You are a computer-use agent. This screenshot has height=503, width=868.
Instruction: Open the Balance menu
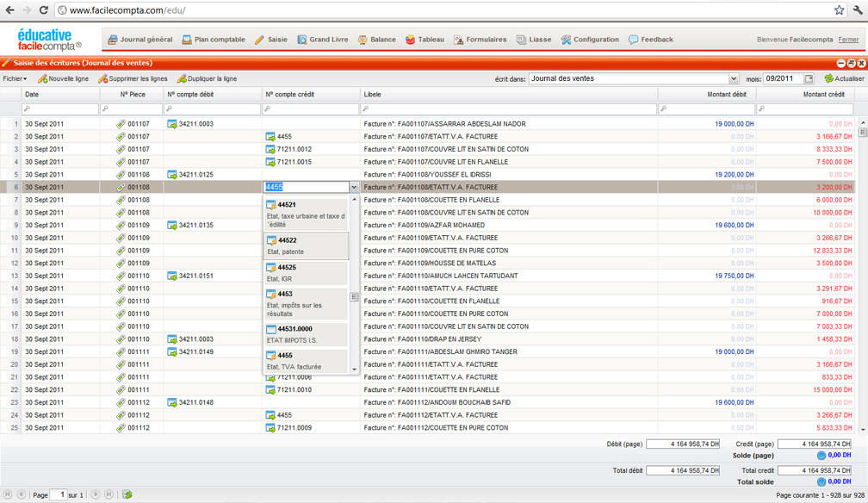click(x=377, y=40)
